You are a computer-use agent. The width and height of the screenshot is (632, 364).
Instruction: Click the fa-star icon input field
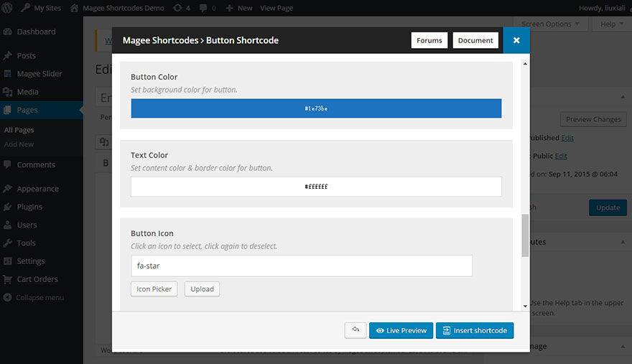point(302,266)
